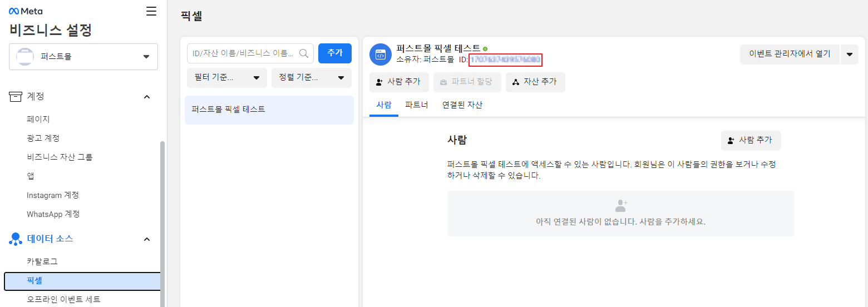The height and width of the screenshot is (307, 868).
Task: Select 픽셀 in sidebar
Action: coord(82,281)
